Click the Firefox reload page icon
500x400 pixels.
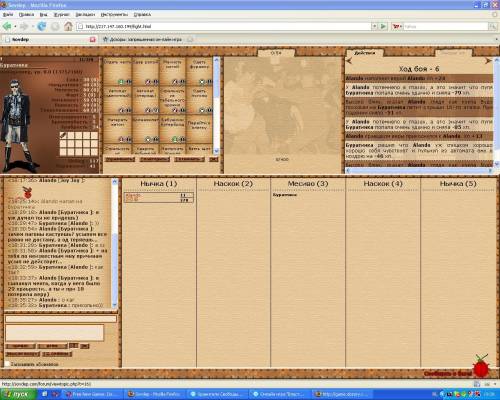(x=42, y=26)
